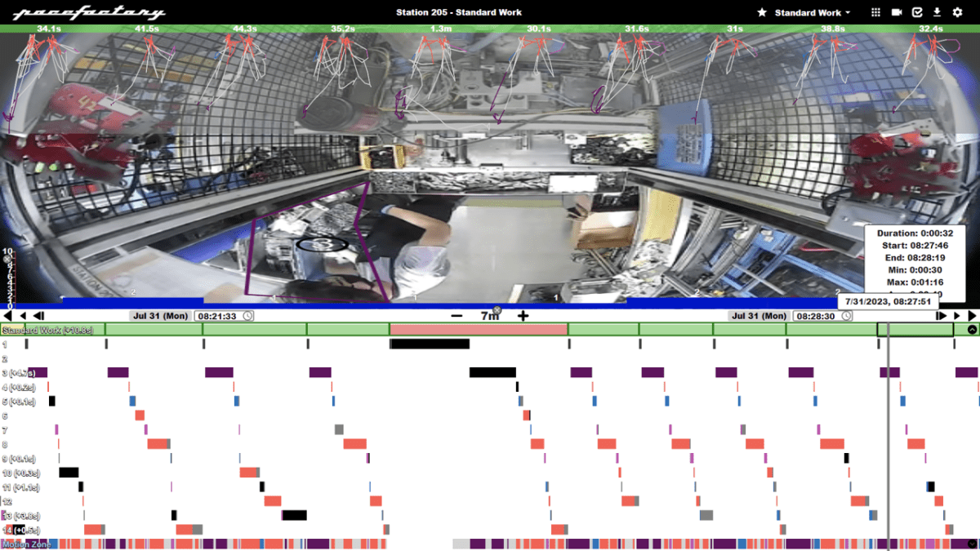
Task: Step back one frame on the timeline
Action: 38,316
